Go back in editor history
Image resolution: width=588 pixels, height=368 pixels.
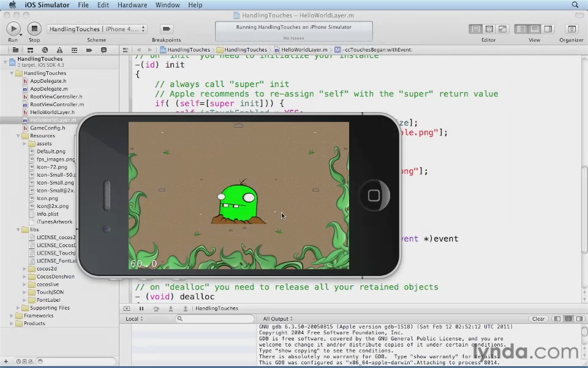[139, 50]
